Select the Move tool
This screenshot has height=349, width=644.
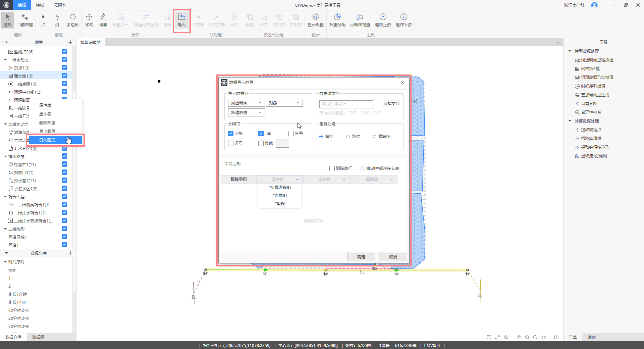point(89,20)
